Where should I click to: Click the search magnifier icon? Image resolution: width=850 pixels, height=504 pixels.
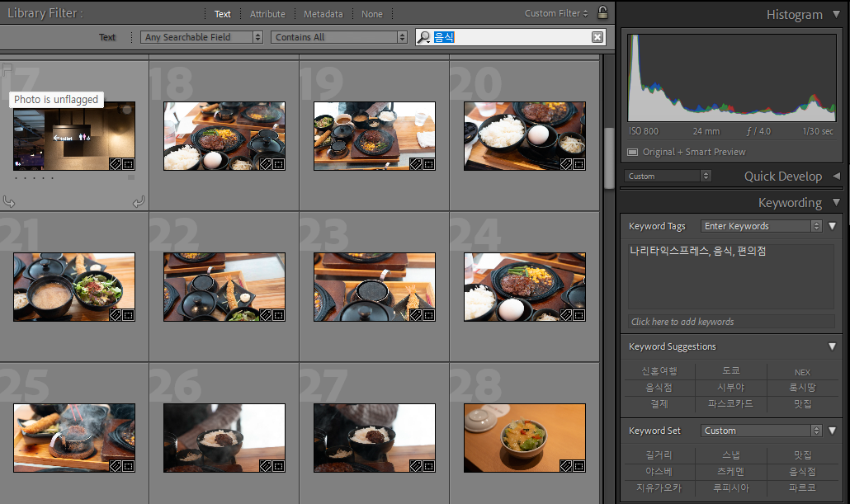pyautogui.click(x=424, y=37)
